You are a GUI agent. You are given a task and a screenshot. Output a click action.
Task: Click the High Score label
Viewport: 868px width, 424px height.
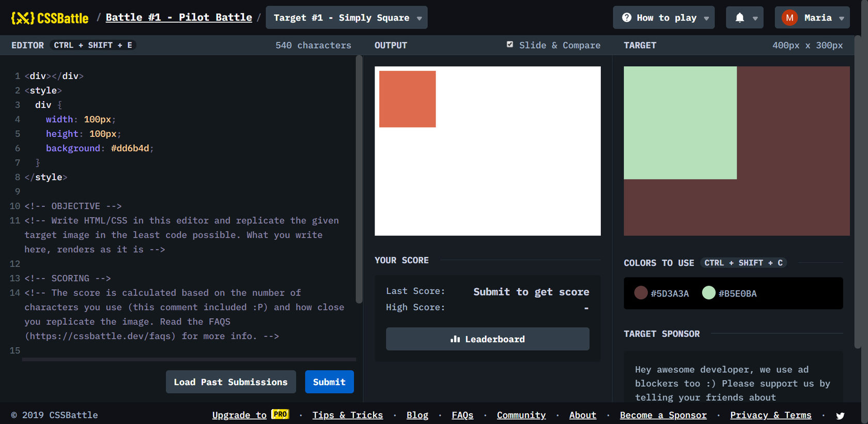pos(415,307)
